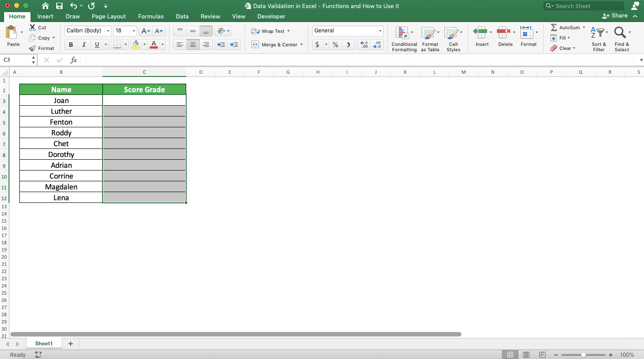This screenshot has height=359, width=644.
Task: Add a new sheet with the plus button
Action: (x=70, y=344)
